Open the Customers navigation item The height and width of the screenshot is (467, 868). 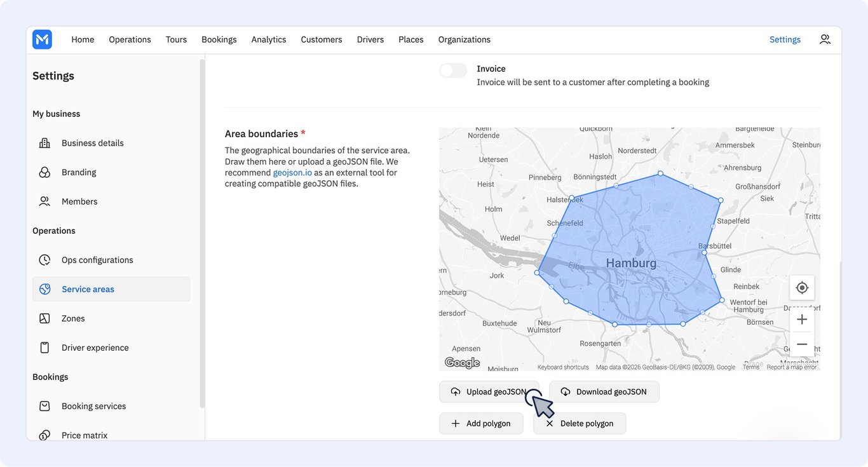[322, 39]
